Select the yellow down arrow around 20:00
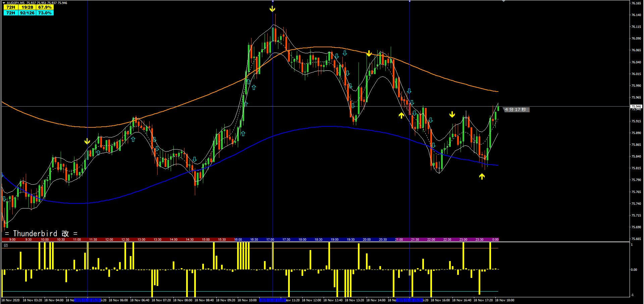The height and width of the screenshot is (304, 644). coord(369,53)
